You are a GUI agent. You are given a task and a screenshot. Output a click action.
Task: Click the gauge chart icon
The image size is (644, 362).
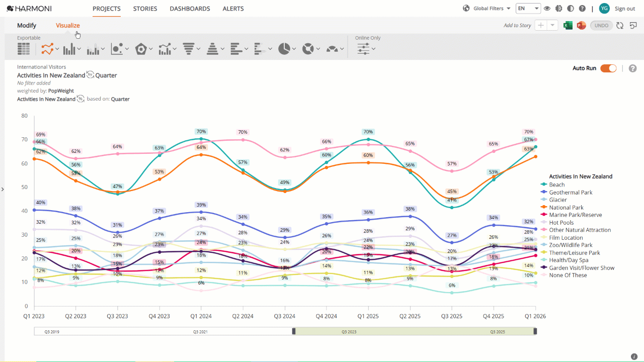tap(332, 49)
